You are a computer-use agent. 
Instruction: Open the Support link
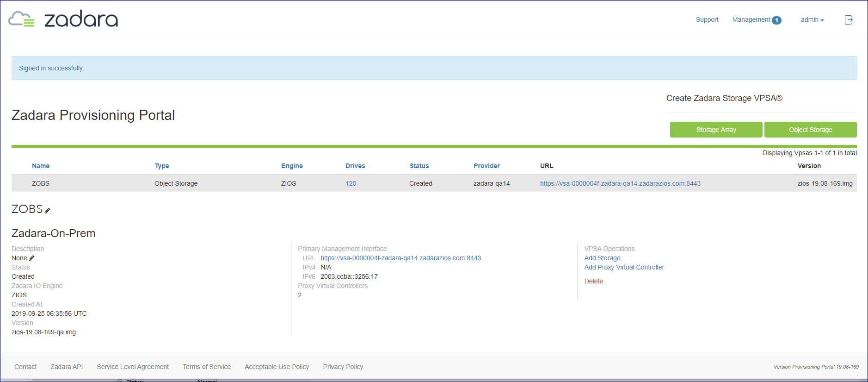click(x=707, y=19)
